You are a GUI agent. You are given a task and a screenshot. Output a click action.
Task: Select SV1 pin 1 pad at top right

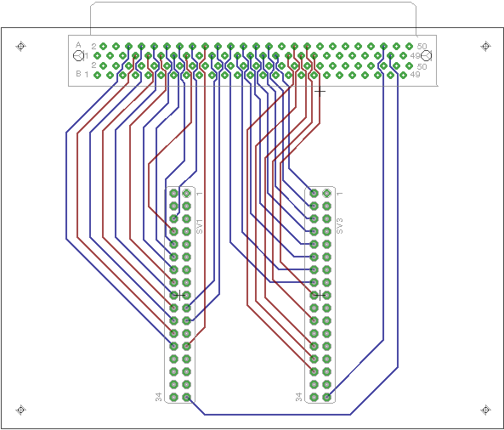(x=186, y=193)
